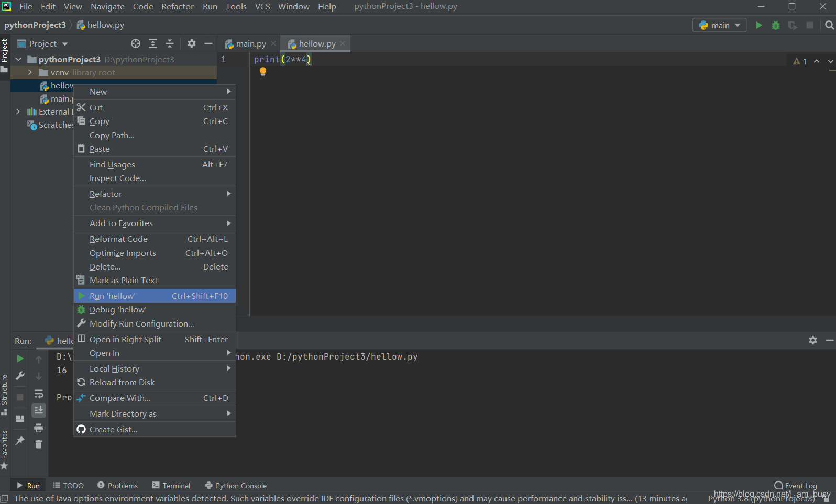This screenshot has height=504, width=836.
Task: Restore layout icon in Run panel
Action: point(20,419)
